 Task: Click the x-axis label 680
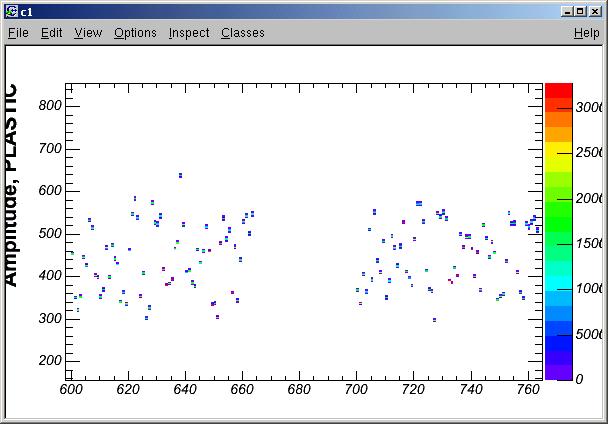click(299, 389)
